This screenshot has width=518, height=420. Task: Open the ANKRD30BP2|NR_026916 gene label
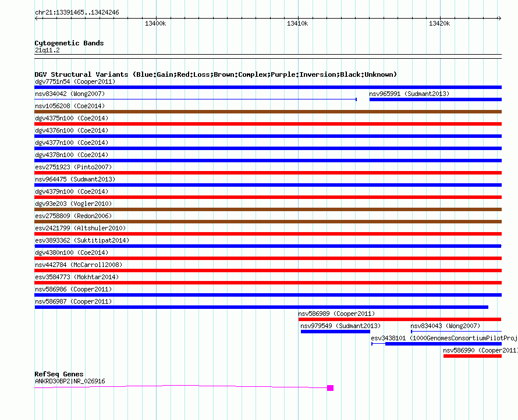[x=70, y=381]
